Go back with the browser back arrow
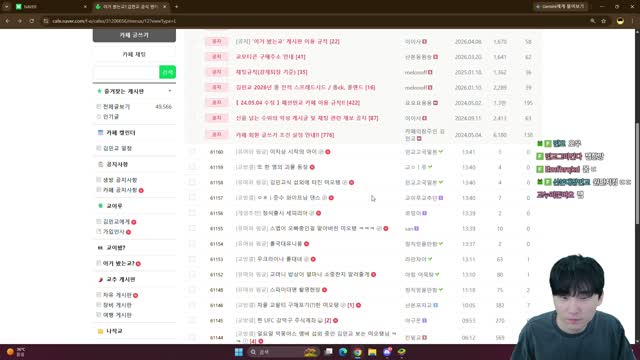The image size is (640, 360). (8, 21)
